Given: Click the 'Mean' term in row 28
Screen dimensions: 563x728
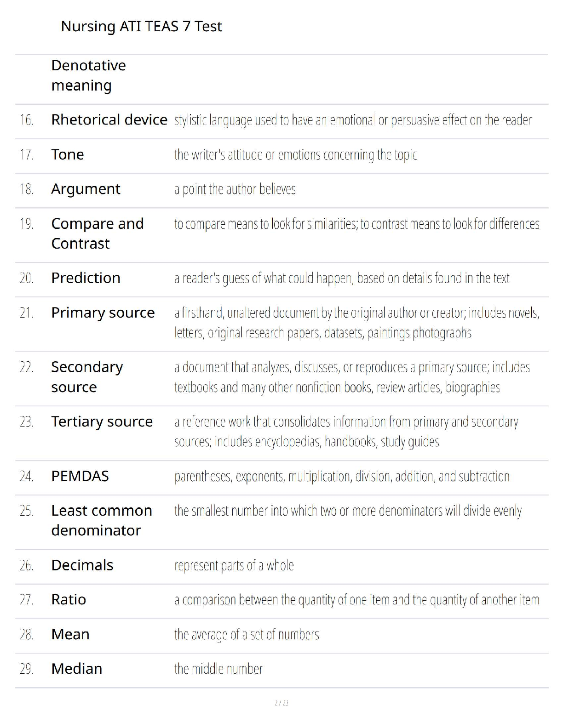Looking at the screenshot, I should coord(70,634).
